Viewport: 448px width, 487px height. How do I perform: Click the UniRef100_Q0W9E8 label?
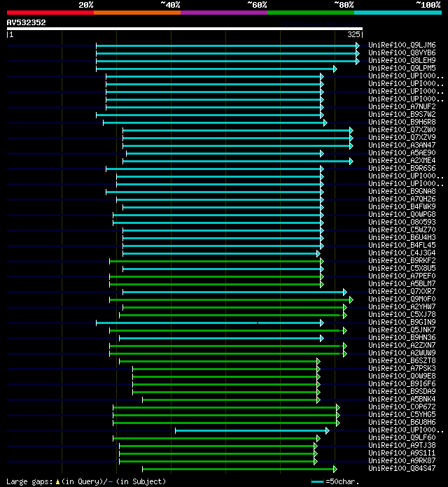point(402,376)
